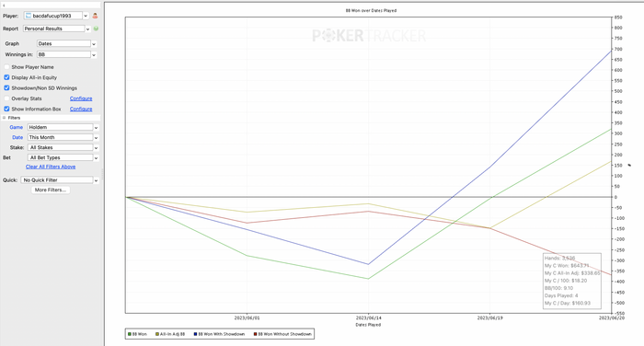Screen dimensions: 644x346
Task: Click the BB/100: 9.10 line
Action: tap(558, 288)
